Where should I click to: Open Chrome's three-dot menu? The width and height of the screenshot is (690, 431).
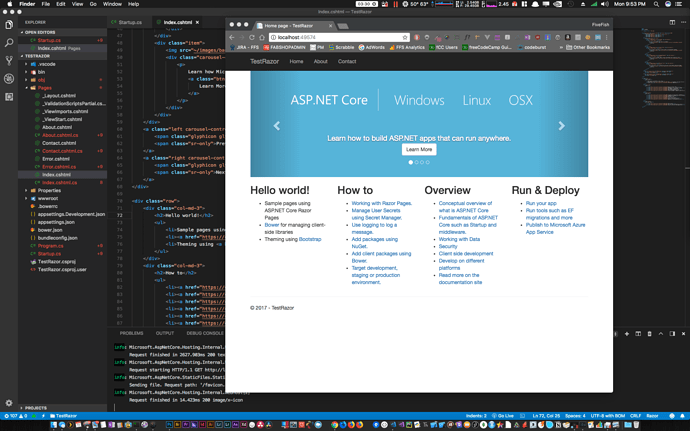click(607, 37)
